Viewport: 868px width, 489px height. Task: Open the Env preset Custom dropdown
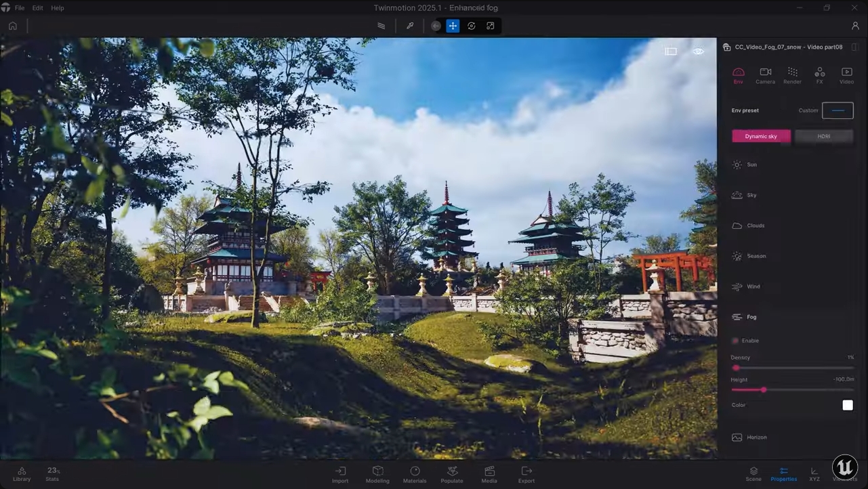[x=838, y=110]
